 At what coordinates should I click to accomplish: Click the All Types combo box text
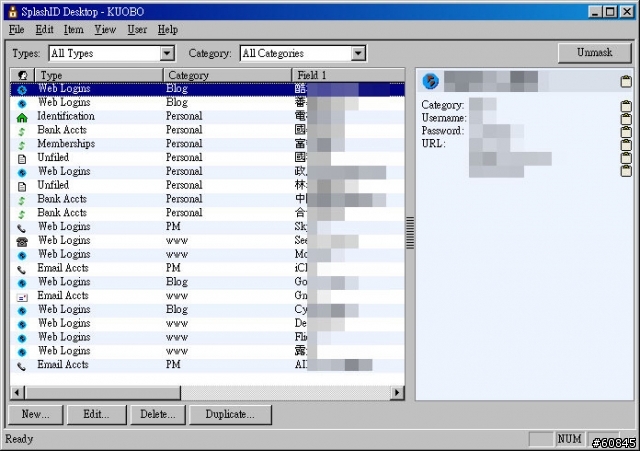72,53
